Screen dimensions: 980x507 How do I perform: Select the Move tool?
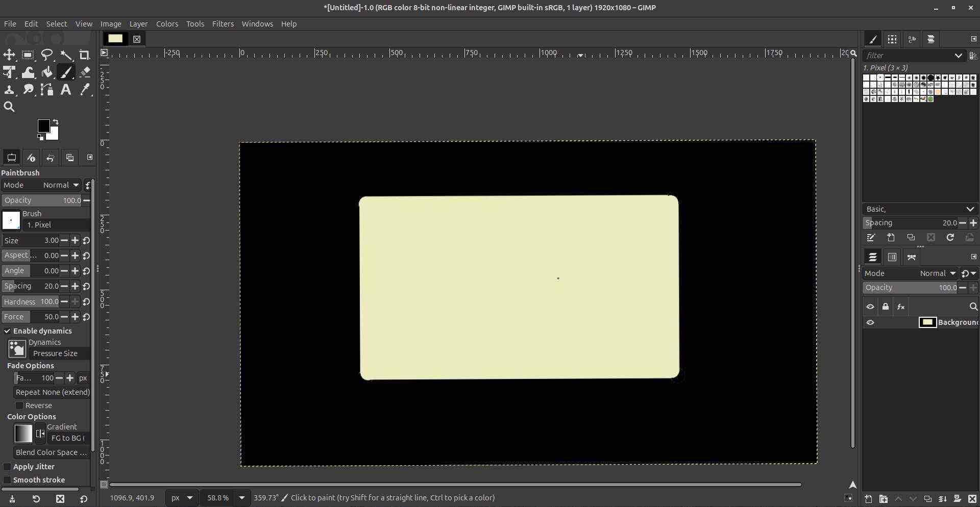pyautogui.click(x=9, y=55)
